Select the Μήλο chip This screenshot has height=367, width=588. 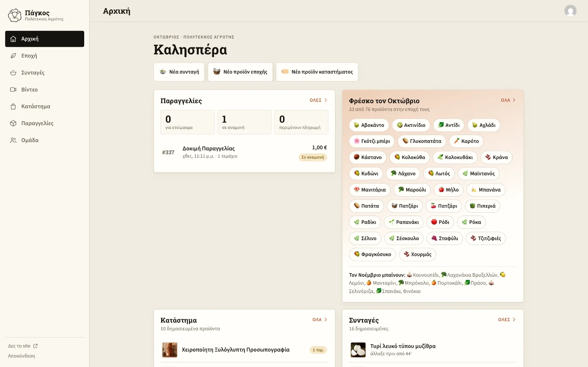[448, 190]
